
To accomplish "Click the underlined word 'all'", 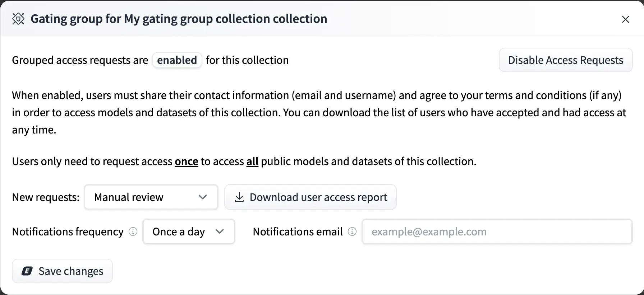I will [252, 161].
